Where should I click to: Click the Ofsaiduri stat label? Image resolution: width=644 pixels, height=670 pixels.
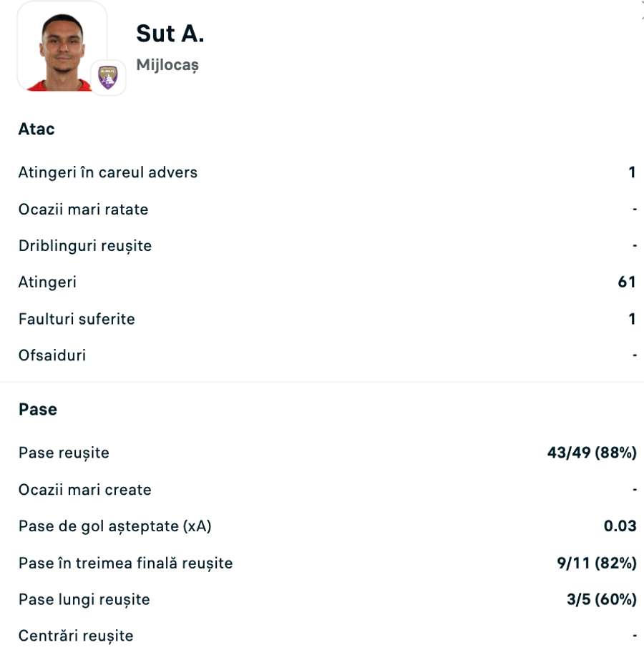tap(52, 355)
